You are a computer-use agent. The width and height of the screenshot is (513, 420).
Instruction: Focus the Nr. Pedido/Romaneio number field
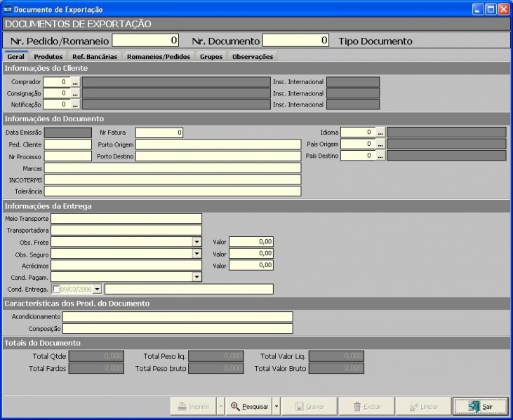pyautogui.click(x=146, y=41)
